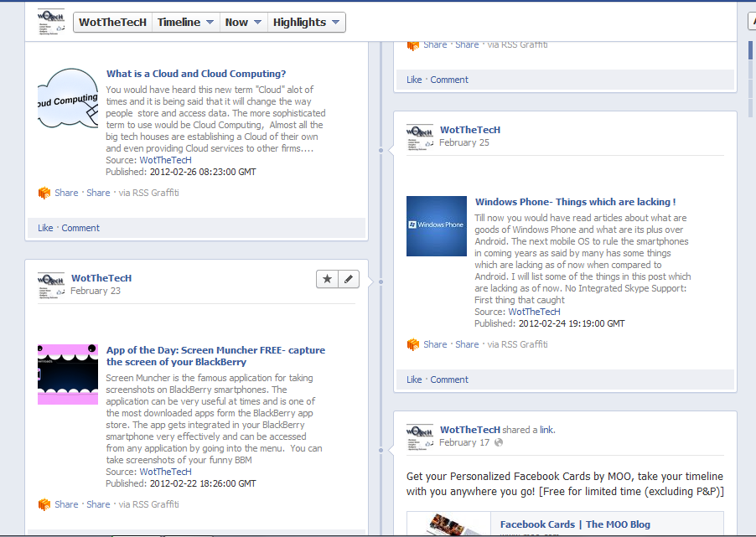Open WotTheTecH name on February 25 post
Viewport: 756px width, 537px height.
470,130
